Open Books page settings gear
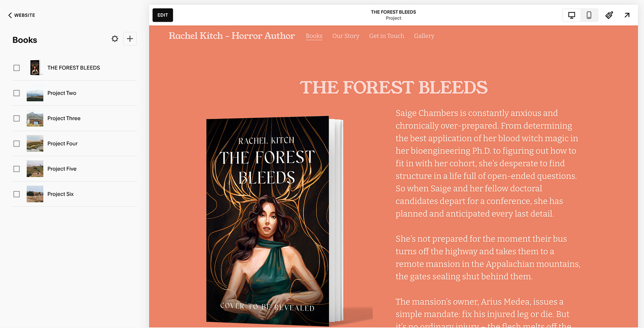 point(115,39)
